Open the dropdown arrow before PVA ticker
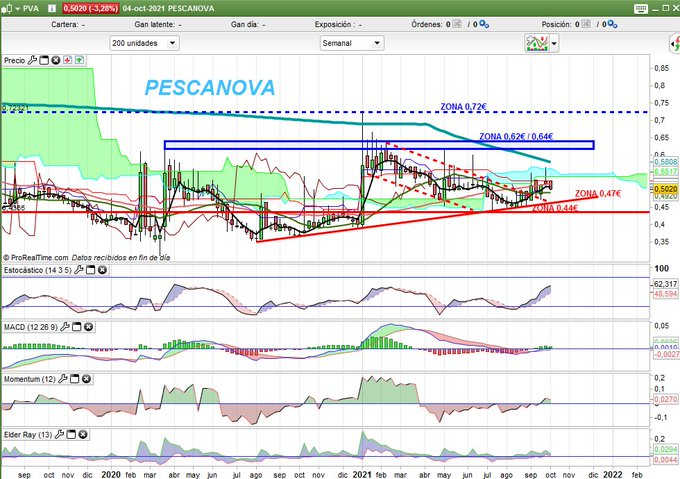The image size is (680, 479). (18, 9)
